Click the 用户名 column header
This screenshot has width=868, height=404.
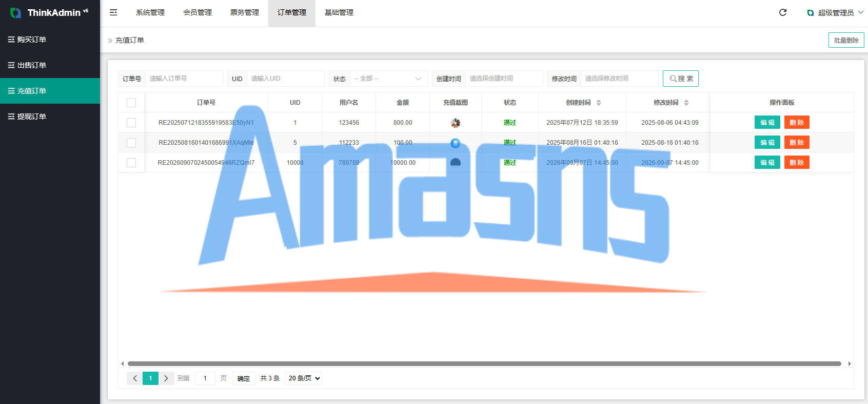pyautogui.click(x=349, y=103)
